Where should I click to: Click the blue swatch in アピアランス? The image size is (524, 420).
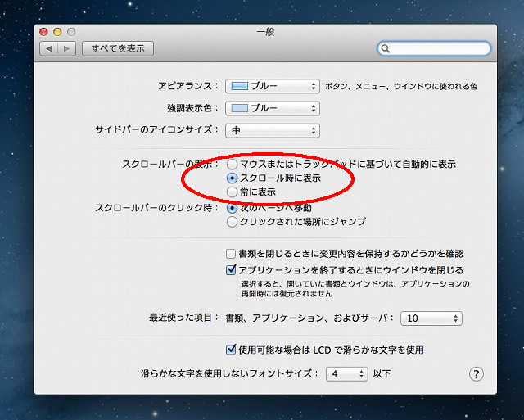[239, 86]
